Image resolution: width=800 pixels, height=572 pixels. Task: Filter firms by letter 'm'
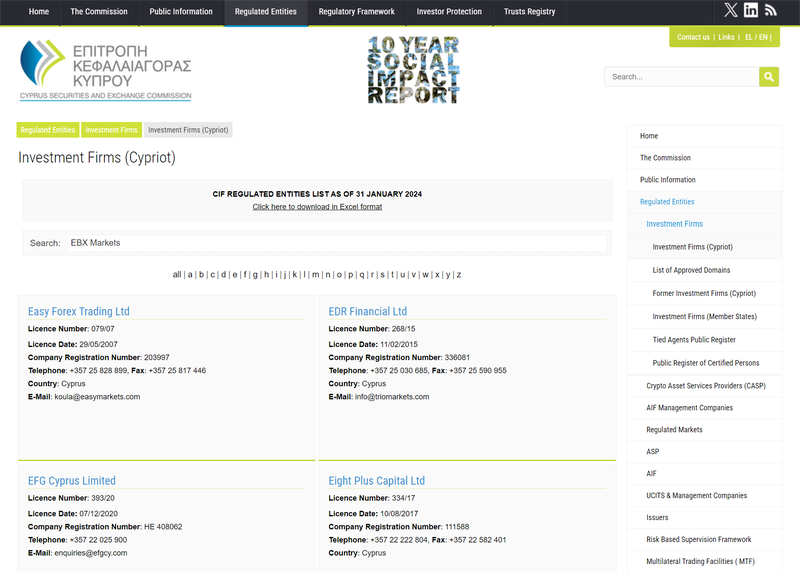(315, 274)
